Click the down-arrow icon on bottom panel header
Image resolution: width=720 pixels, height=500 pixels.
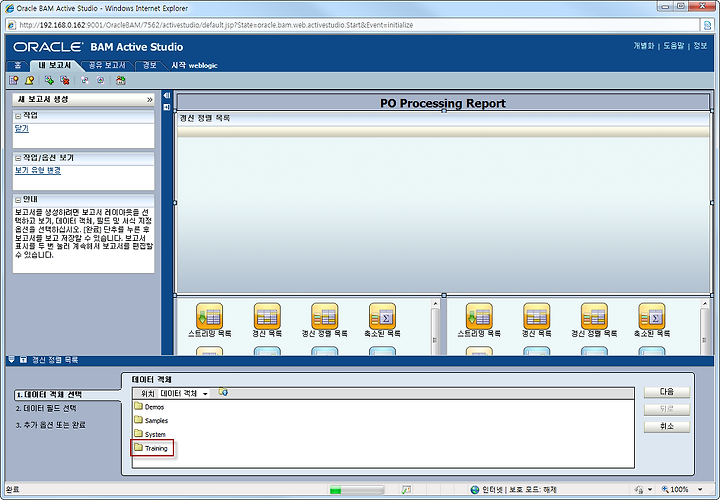11,360
